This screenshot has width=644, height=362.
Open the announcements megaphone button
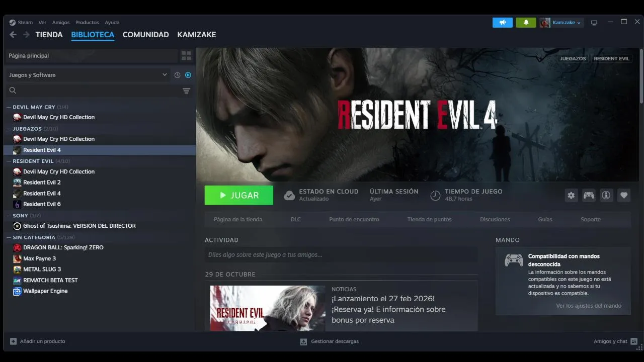[x=502, y=23]
